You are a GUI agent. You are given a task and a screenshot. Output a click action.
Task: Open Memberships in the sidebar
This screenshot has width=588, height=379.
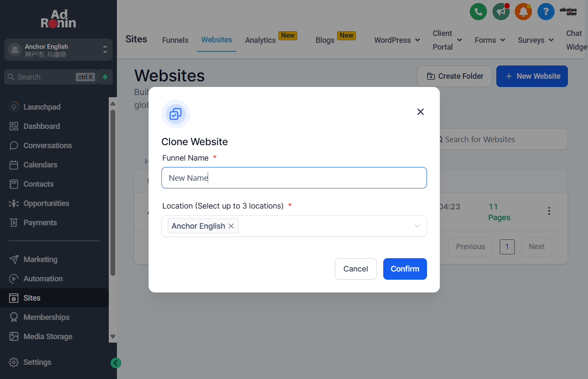coord(46,317)
